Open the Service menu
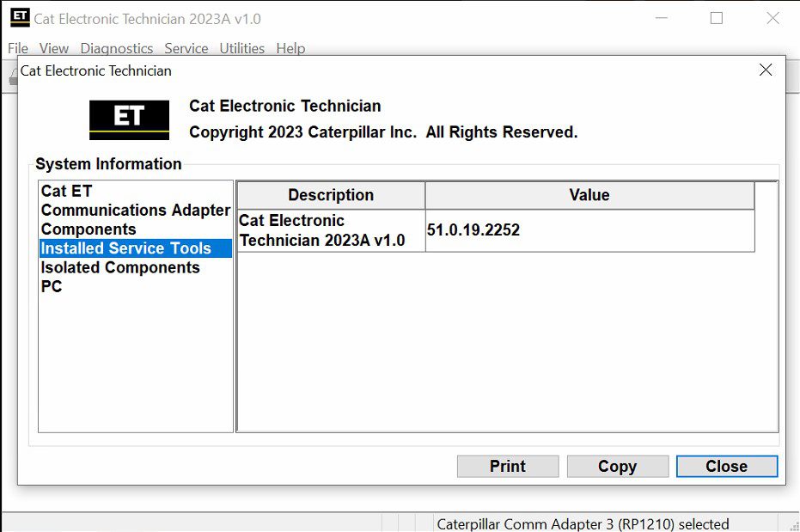The height and width of the screenshot is (532, 800). coord(186,48)
